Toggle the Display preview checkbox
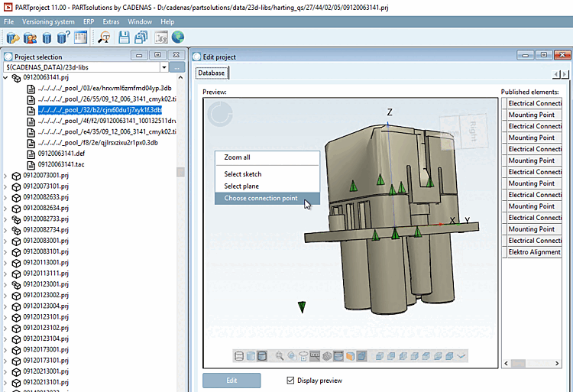573x392 pixels. click(290, 381)
